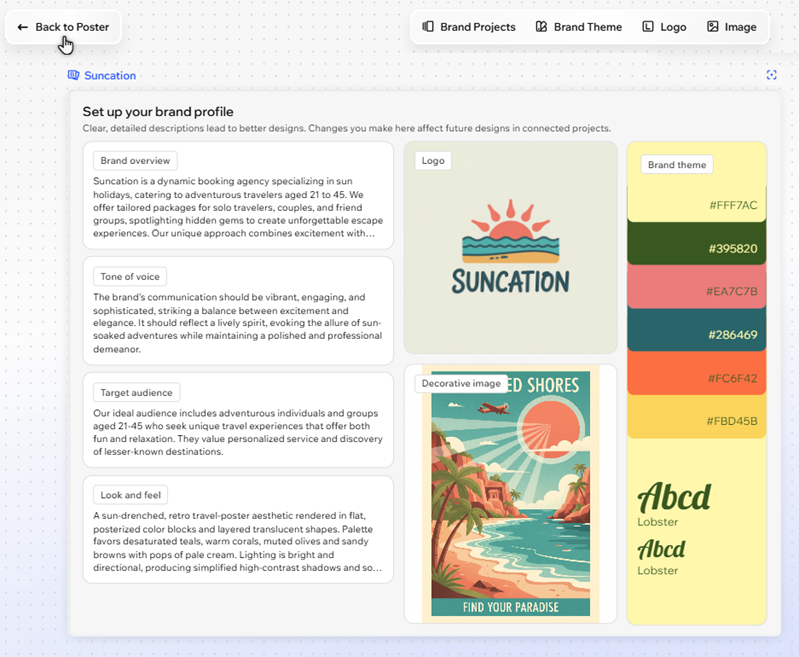Click the Brand theme label

pyautogui.click(x=677, y=165)
